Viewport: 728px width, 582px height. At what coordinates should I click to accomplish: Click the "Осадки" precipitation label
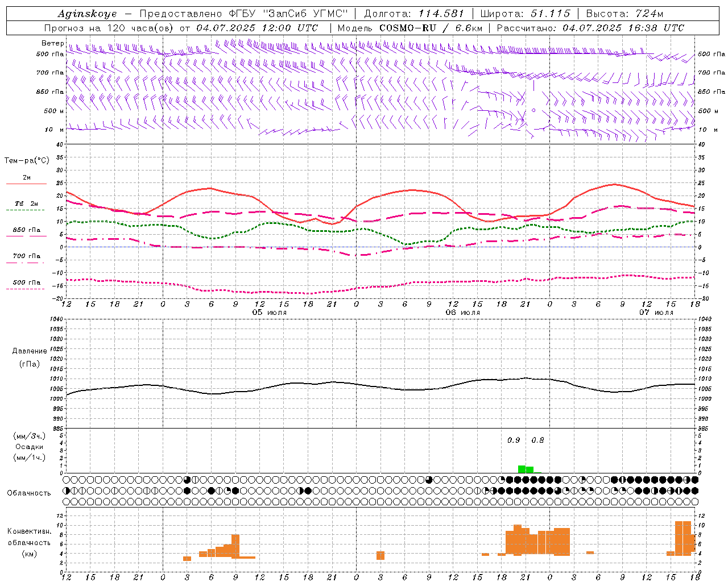[29, 447]
